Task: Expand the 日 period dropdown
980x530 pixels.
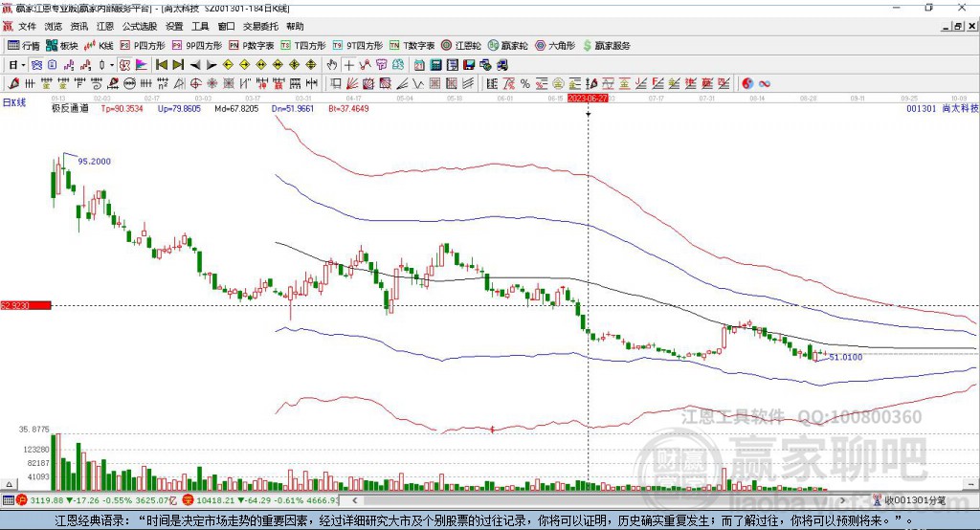Action: (x=23, y=65)
